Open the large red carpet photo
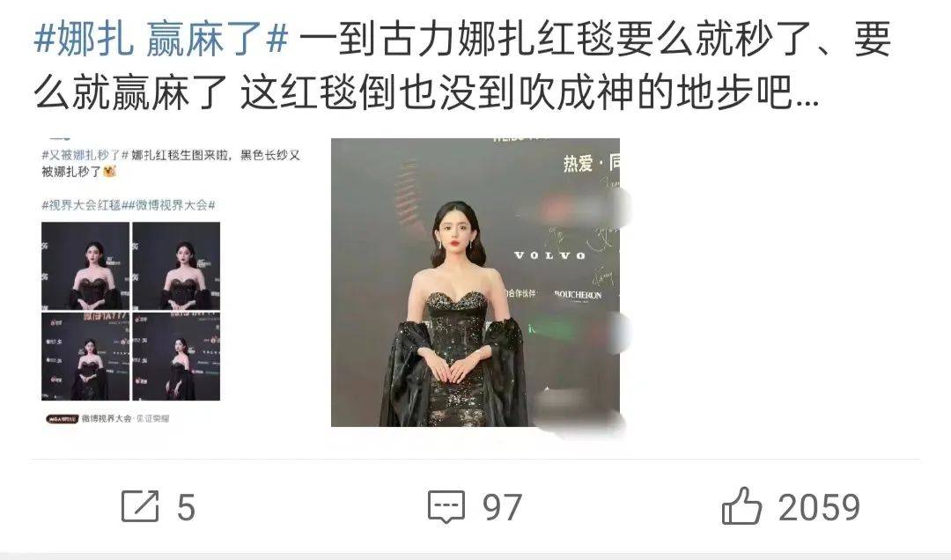Screen dimensions: 951x560 click(x=475, y=282)
